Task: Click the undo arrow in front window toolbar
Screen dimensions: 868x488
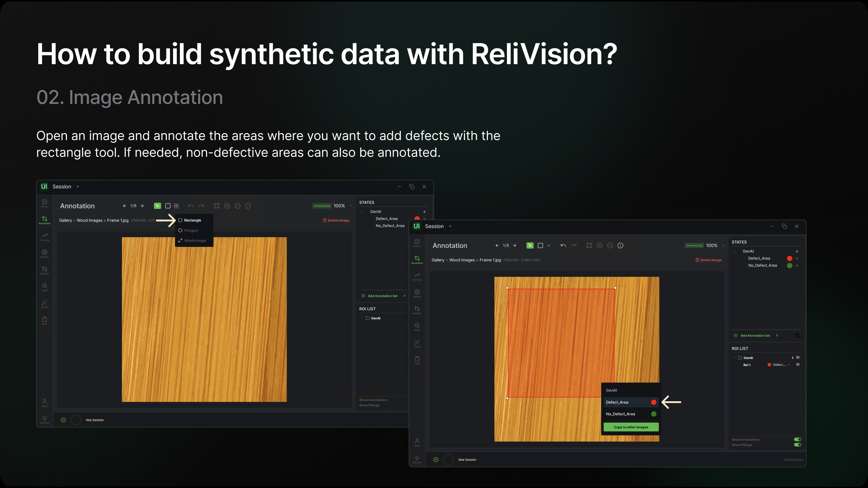Action: click(x=563, y=246)
